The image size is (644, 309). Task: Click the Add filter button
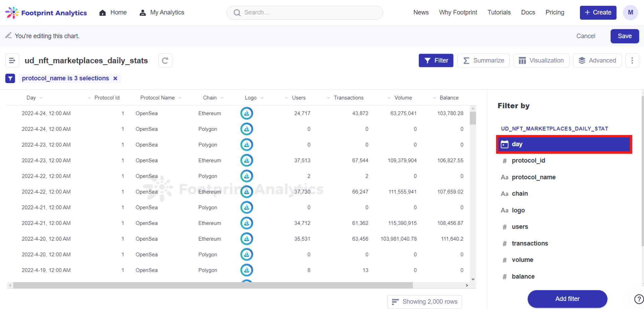pyautogui.click(x=567, y=299)
